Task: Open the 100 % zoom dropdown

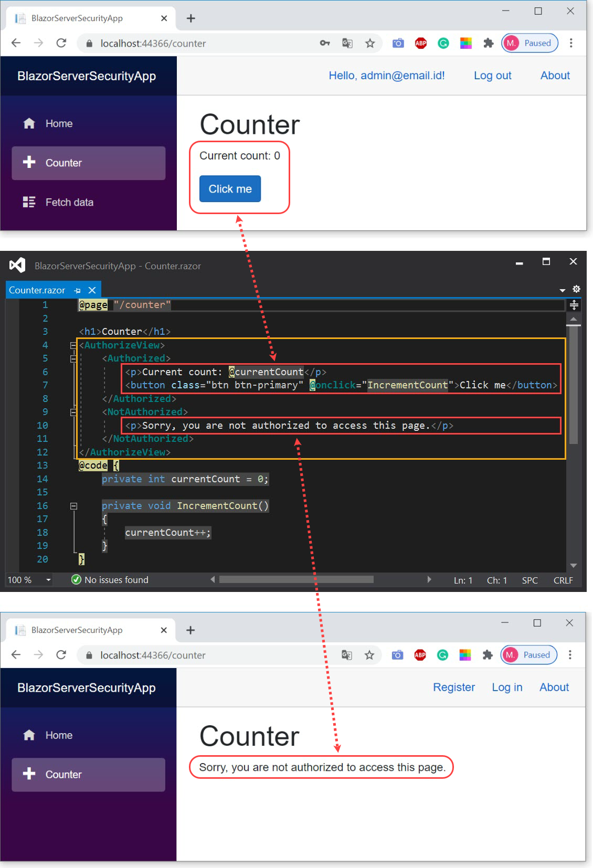Action: tap(49, 580)
